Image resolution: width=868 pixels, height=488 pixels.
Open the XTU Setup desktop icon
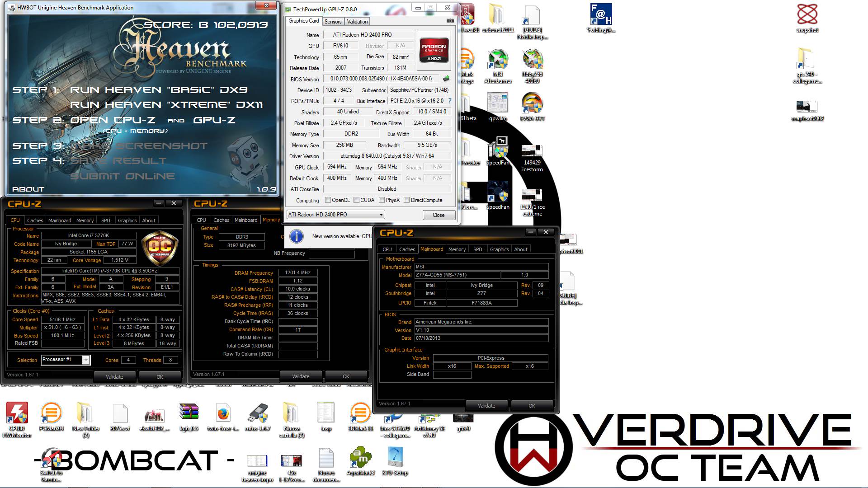(x=395, y=461)
